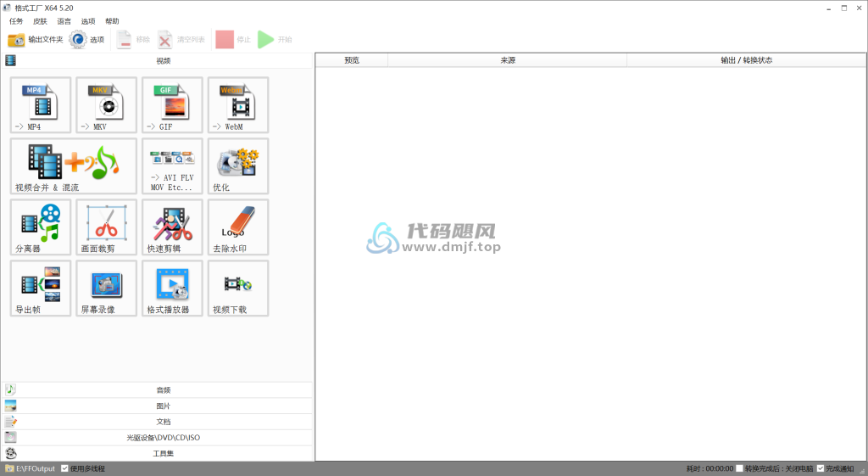The height and width of the screenshot is (476, 868).
Task: Launch the 快速剪辑 quick edit tool
Action: (172, 227)
